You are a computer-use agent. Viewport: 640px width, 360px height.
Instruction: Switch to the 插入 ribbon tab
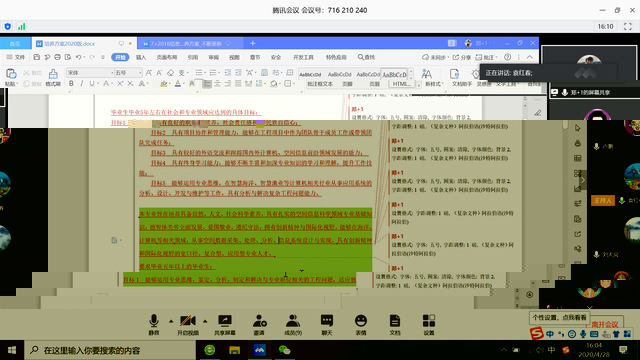click(x=141, y=58)
